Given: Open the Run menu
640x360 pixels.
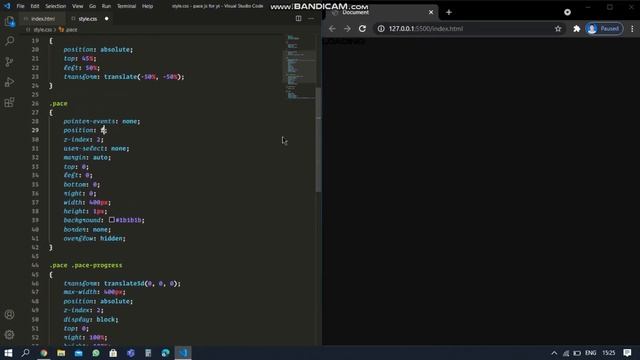Looking at the screenshot, I should 106,6.
